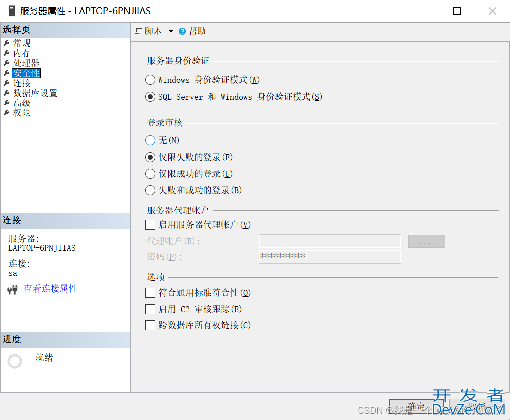Check 跨数据库所有权链接 option
Image resolution: width=510 pixels, height=420 pixels.
(150, 325)
